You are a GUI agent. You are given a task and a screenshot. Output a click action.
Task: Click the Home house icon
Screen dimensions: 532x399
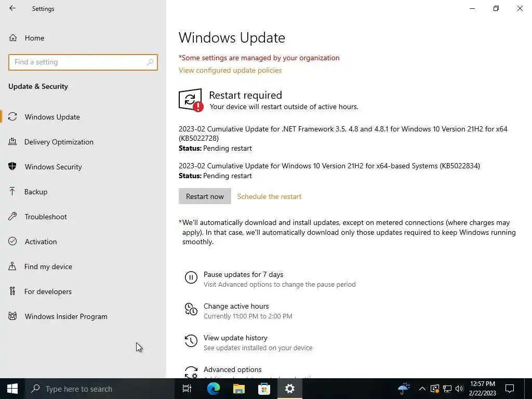tap(13, 37)
